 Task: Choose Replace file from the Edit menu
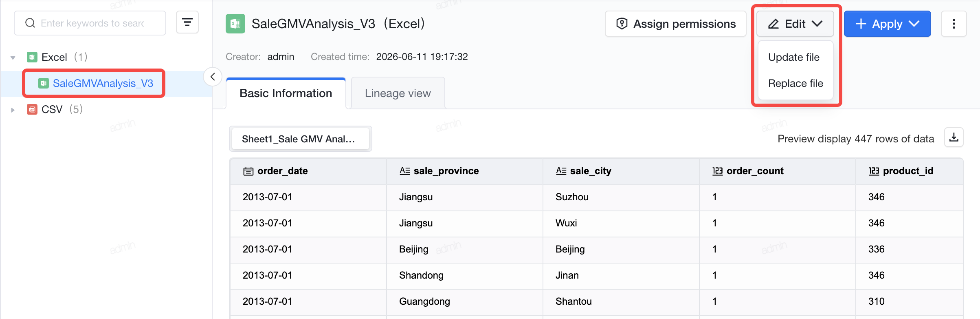point(795,83)
